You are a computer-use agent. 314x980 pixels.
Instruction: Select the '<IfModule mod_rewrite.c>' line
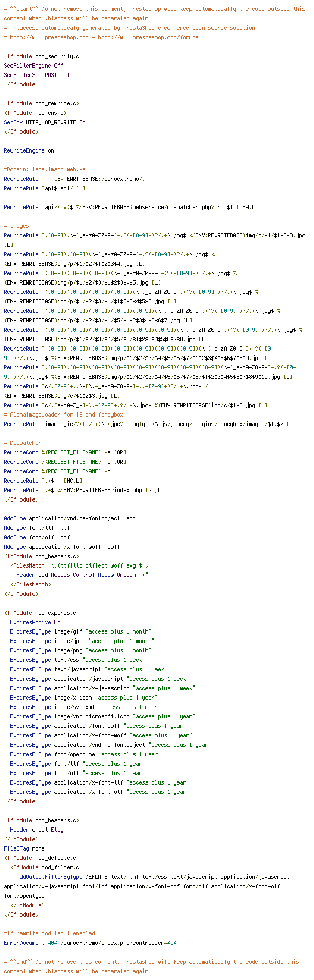[x=41, y=103]
